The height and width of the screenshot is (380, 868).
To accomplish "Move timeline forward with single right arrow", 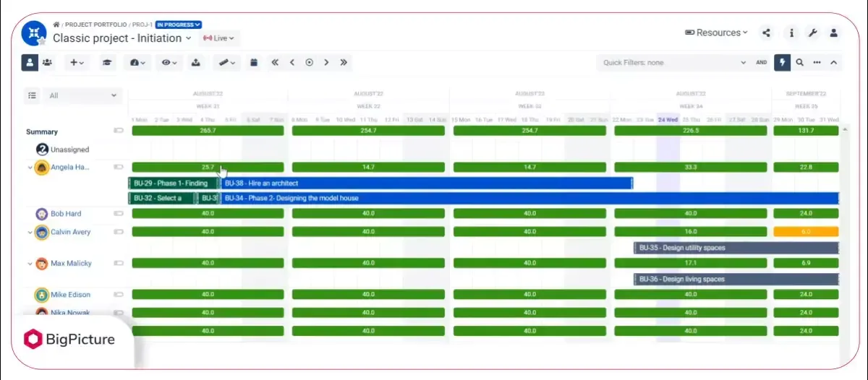I will pyautogui.click(x=327, y=62).
